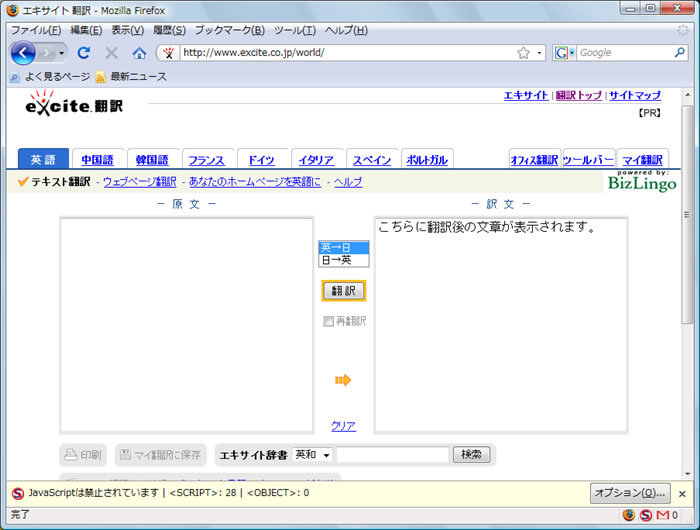Screen dimensions: 700x530
Task: Click the エキサイト辞書 search input field
Action: (392, 455)
